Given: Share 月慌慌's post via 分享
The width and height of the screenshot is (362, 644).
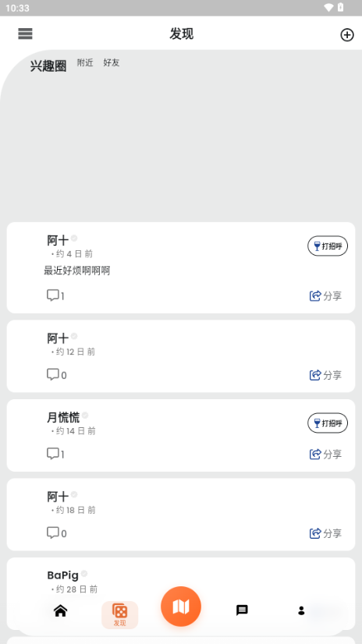Looking at the screenshot, I should tap(325, 455).
